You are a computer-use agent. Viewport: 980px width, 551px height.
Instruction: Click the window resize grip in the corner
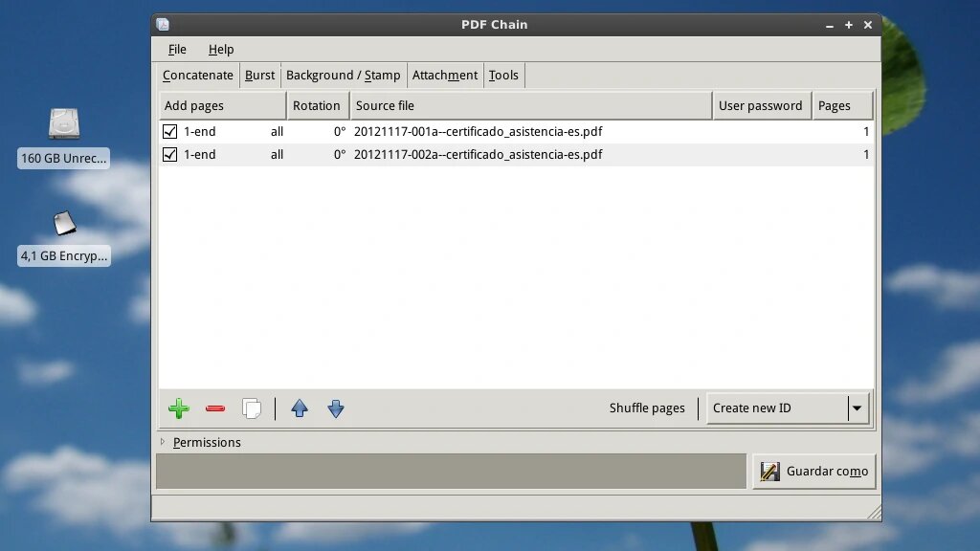coord(875,513)
